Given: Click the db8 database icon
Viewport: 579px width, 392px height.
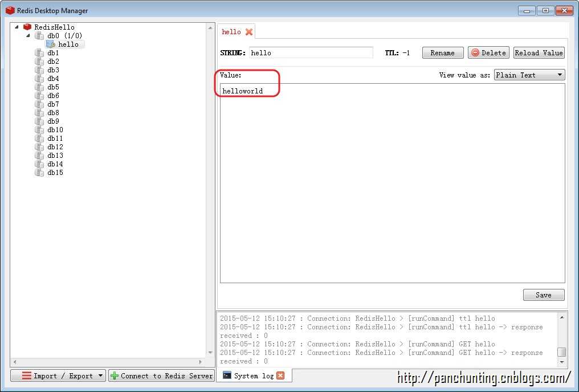Looking at the screenshot, I should (39, 113).
